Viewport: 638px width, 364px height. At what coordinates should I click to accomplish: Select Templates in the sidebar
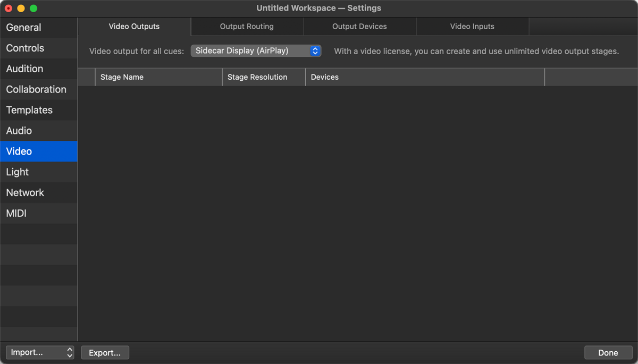click(x=39, y=110)
